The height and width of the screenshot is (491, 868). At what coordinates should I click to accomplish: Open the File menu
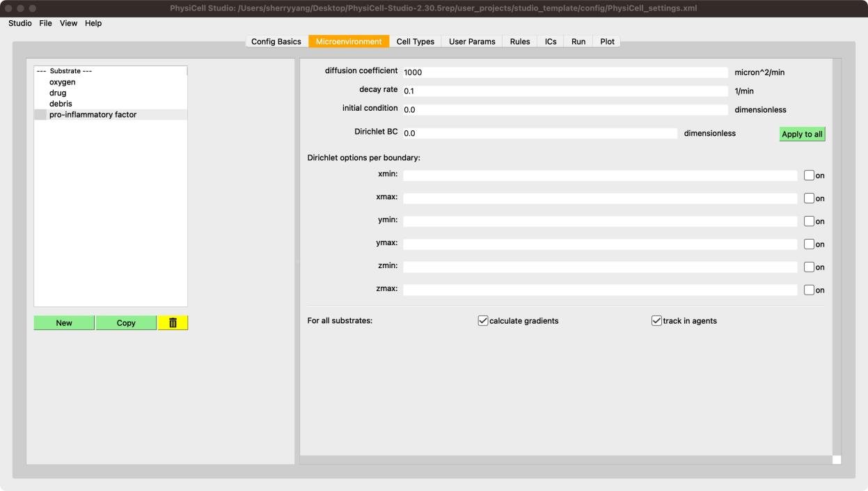point(45,23)
